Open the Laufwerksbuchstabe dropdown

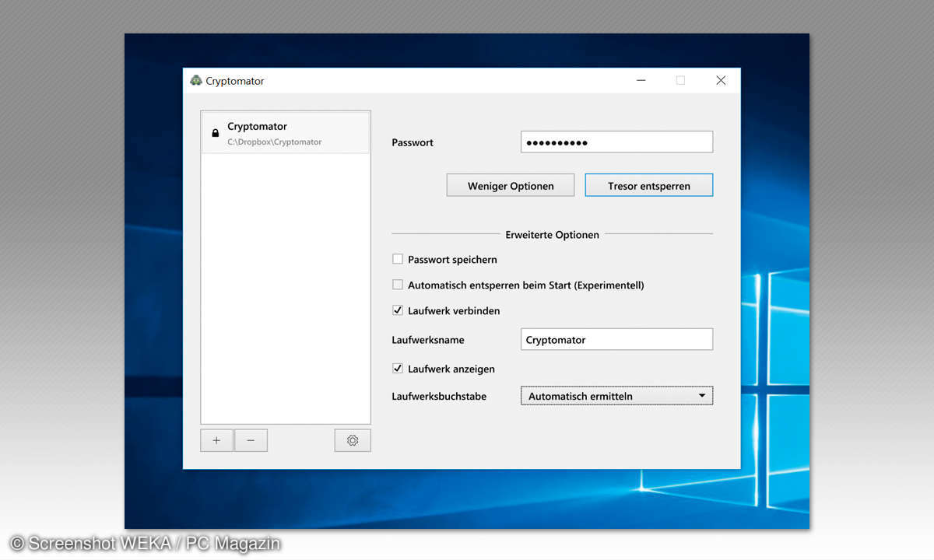[x=616, y=396]
